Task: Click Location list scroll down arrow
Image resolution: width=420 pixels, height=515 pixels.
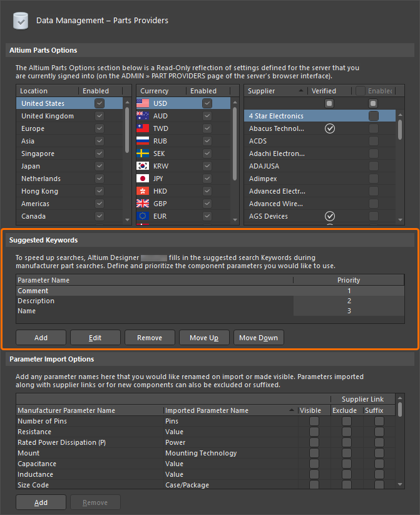Action: (x=127, y=220)
